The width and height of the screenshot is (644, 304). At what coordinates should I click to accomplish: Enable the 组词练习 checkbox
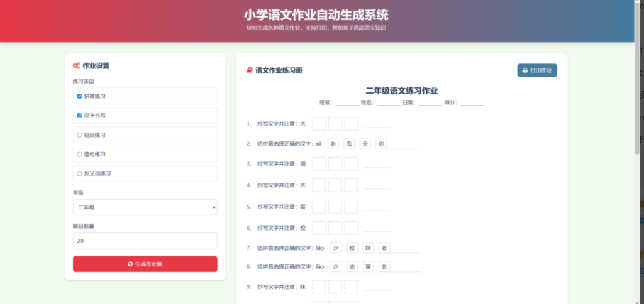(x=79, y=134)
